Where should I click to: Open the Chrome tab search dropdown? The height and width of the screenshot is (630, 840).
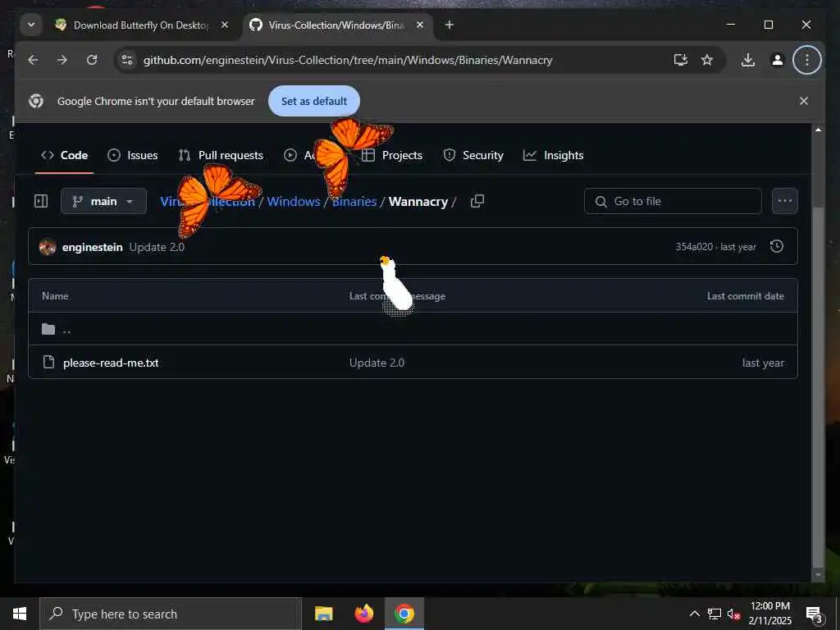31,25
